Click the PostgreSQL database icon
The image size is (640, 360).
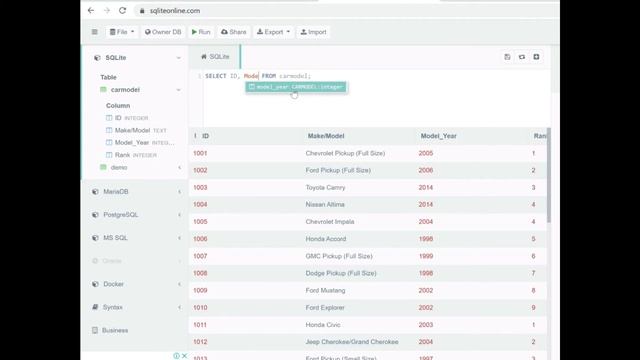(95, 215)
